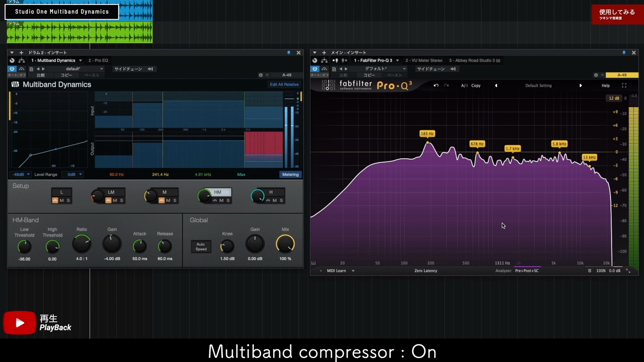The width and height of the screenshot is (644, 362).
Task: Click the Edit All Relative button
Action: pyautogui.click(x=284, y=84)
